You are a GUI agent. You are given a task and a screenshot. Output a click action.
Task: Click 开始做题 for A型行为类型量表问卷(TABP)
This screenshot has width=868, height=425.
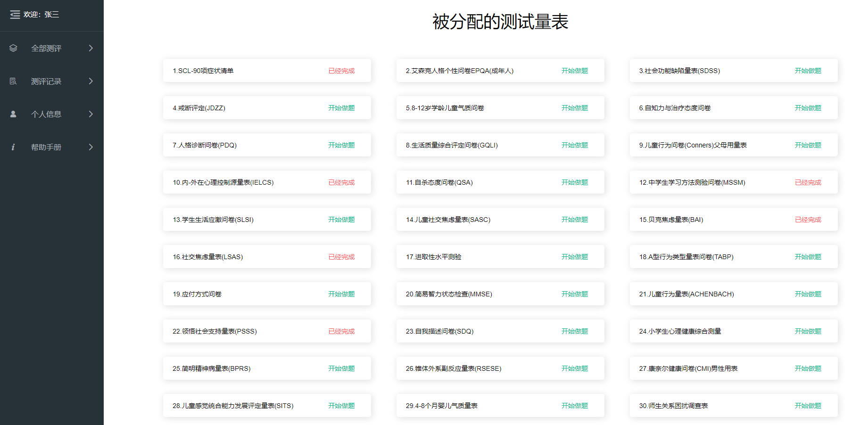click(808, 257)
